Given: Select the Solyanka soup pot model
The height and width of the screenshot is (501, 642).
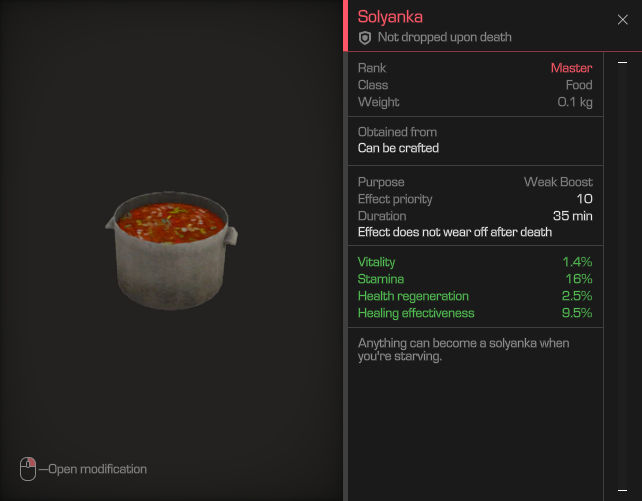Looking at the screenshot, I should pyautogui.click(x=171, y=250).
